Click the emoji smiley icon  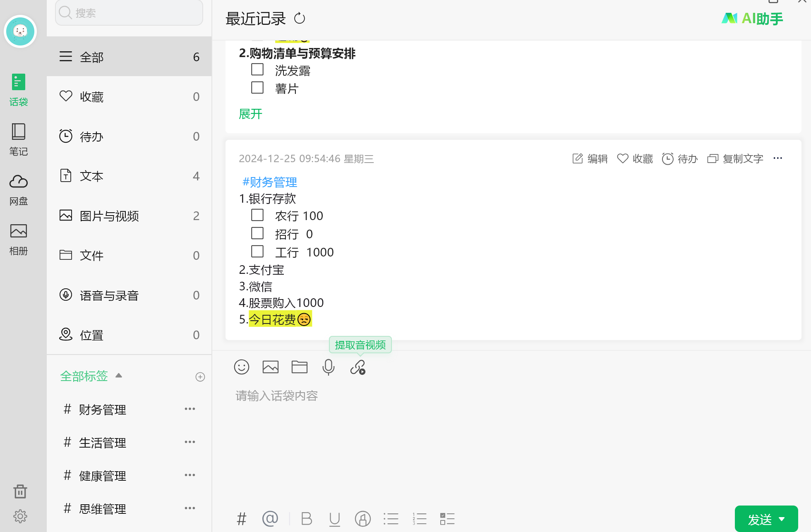click(242, 367)
